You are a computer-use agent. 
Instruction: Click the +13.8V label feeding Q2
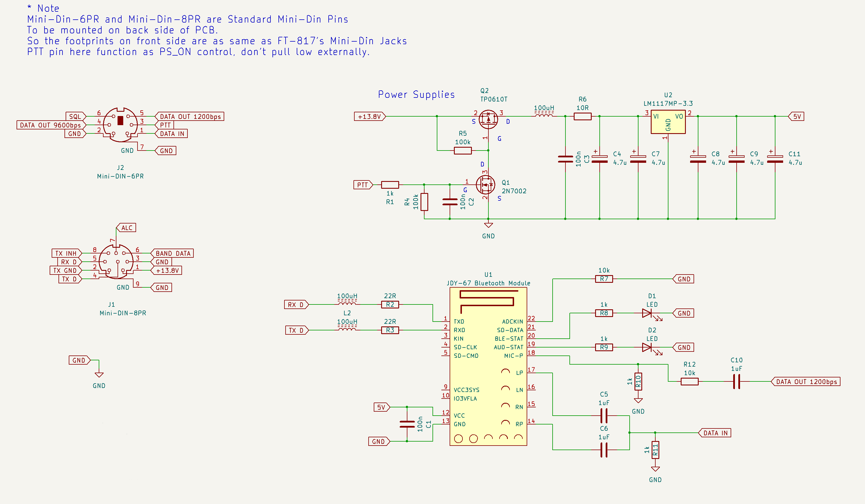370,116
